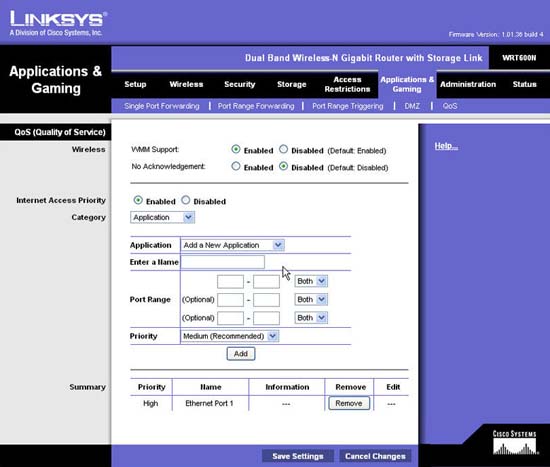Open Port Range Forwarding subtab
The height and width of the screenshot is (467, 550).
click(x=256, y=106)
